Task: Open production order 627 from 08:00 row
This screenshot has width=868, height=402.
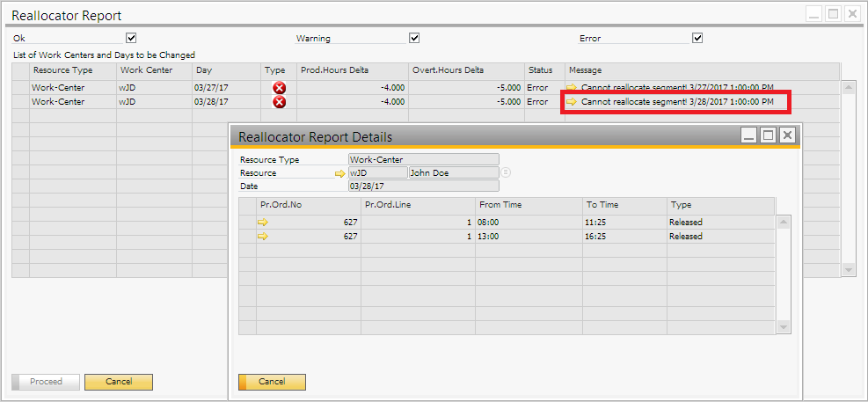Action: pos(262,223)
